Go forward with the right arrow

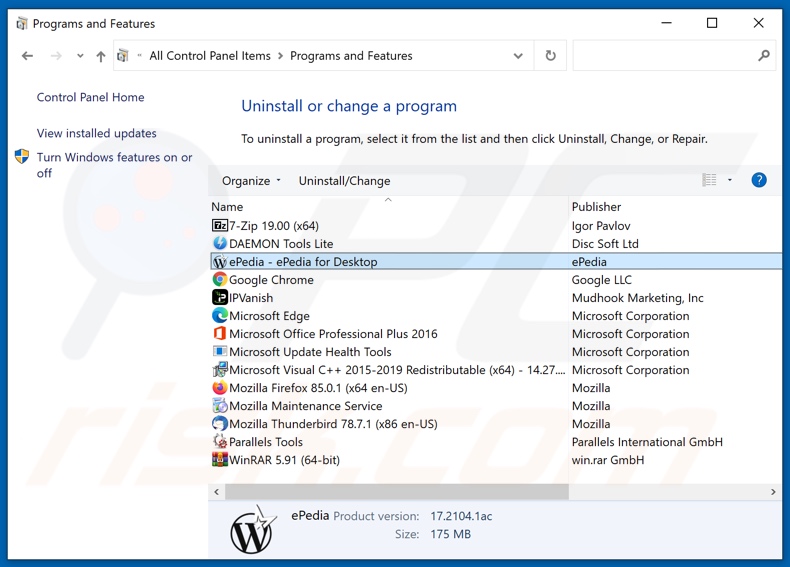56,56
